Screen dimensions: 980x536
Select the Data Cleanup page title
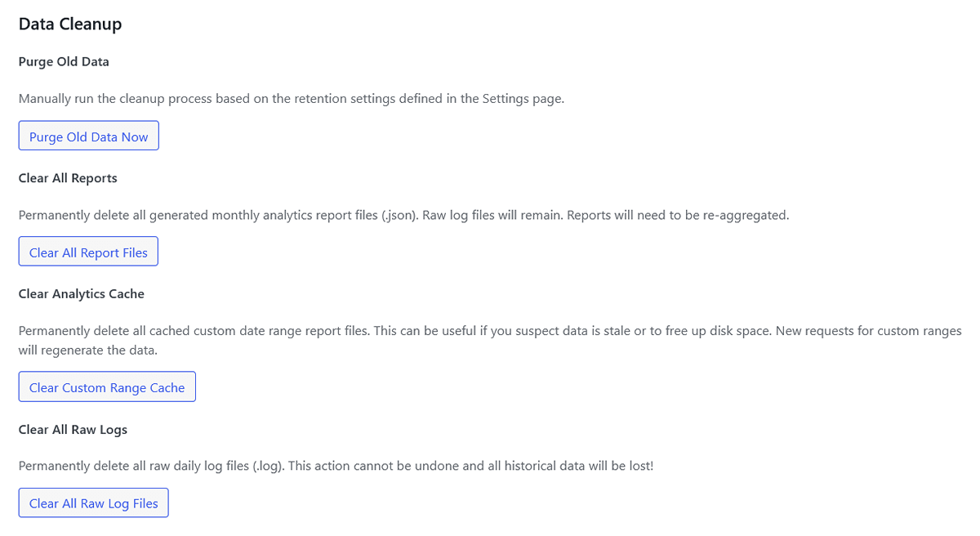coord(69,24)
